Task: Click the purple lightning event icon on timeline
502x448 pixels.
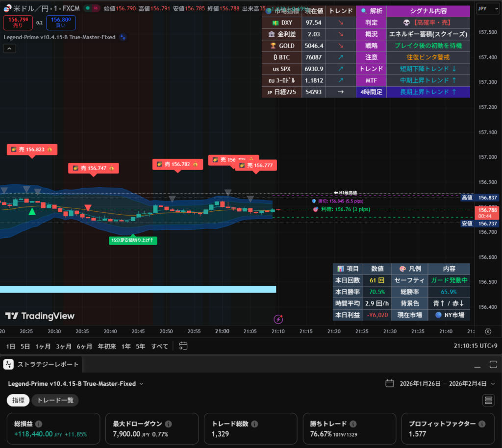Action: click(x=278, y=320)
